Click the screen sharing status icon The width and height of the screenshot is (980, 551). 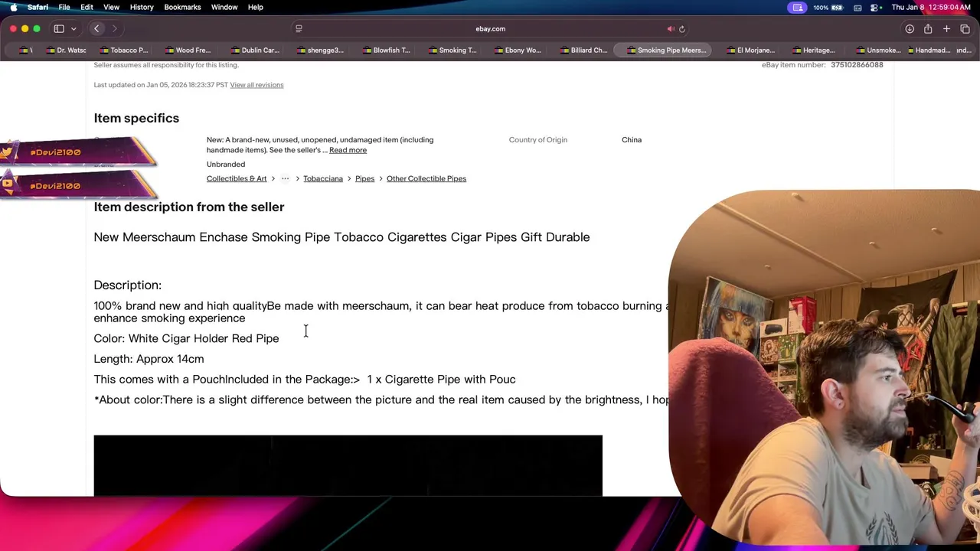(x=798, y=8)
